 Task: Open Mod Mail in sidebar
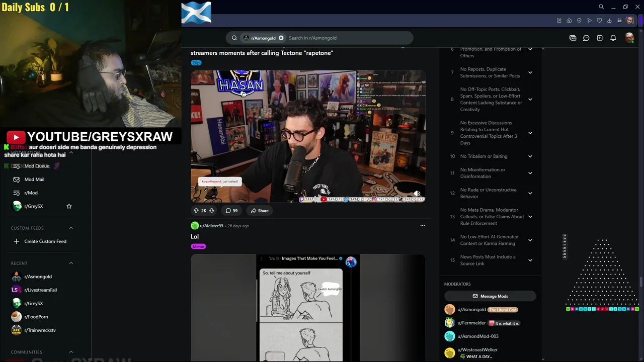[34, 179]
